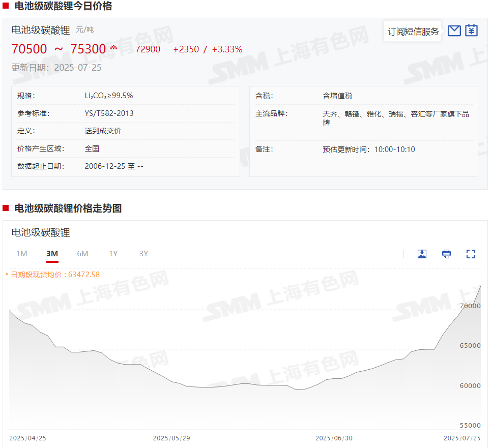The image size is (492, 448).
Task: Toggle the 日期段现货均价 legend entry
Action: (x=52, y=275)
